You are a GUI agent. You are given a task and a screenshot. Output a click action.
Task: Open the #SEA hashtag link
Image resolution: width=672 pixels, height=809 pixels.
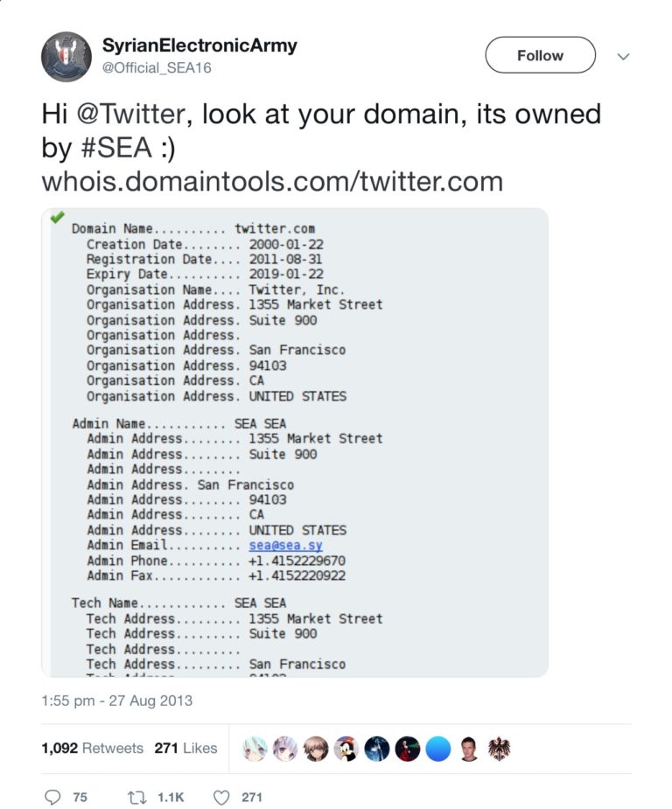coord(121,148)
